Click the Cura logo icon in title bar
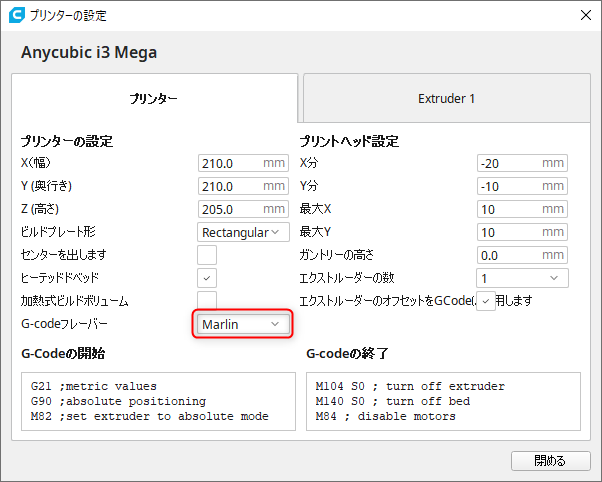The image size is (602, 482). (x=17, y=15)
